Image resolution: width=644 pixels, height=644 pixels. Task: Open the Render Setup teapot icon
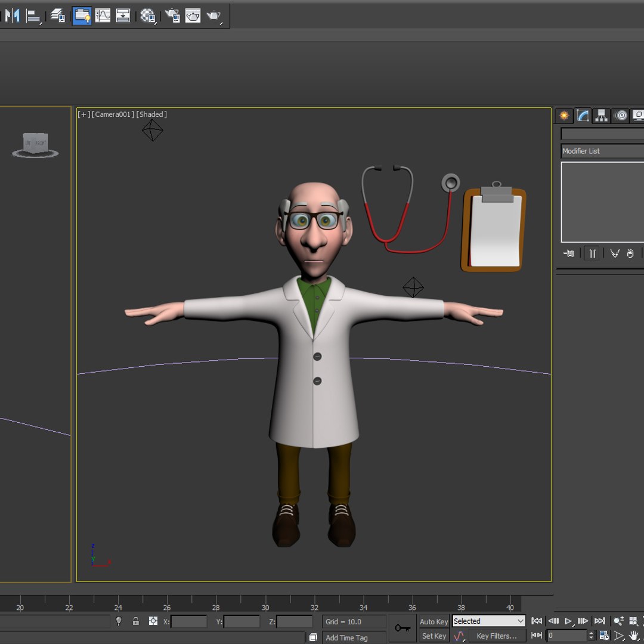pyautogui.click(x=172, y=16)
